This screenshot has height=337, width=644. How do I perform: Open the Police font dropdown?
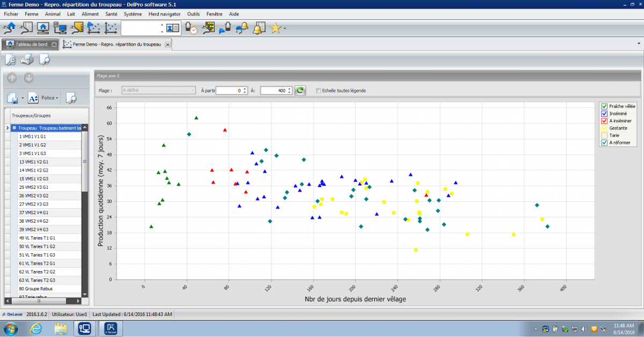point(49,98)
